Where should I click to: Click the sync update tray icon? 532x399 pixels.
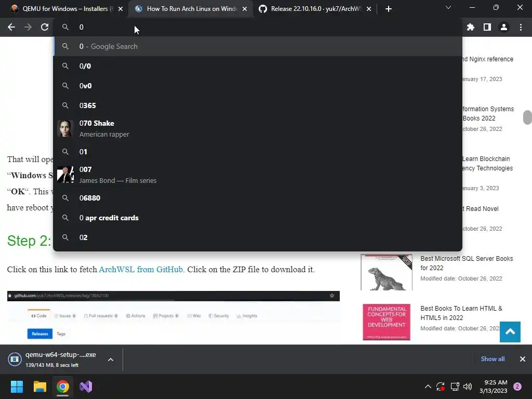(x=441, y=387)
